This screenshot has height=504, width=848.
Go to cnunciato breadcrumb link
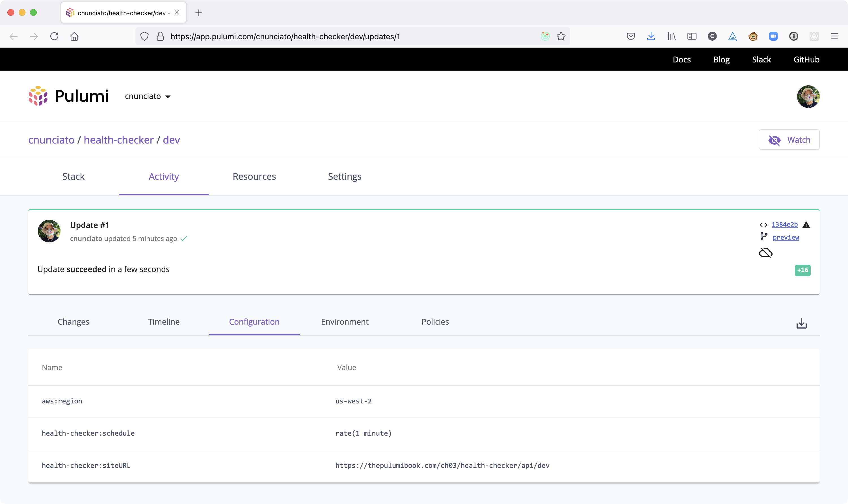coord(51,140)
